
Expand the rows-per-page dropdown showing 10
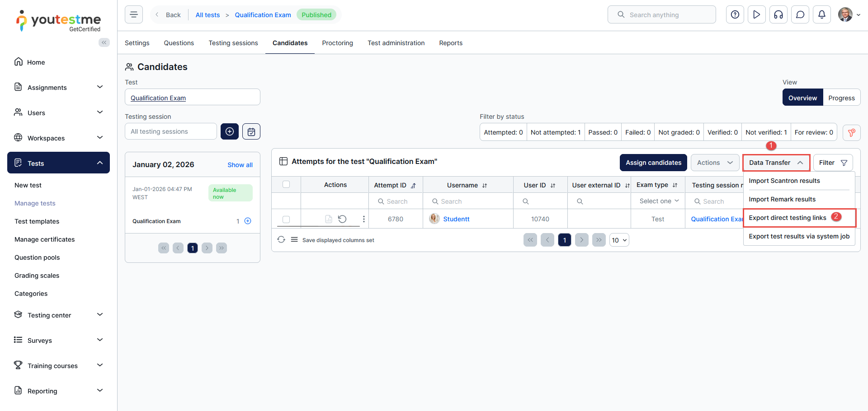[x=619, y=240]
